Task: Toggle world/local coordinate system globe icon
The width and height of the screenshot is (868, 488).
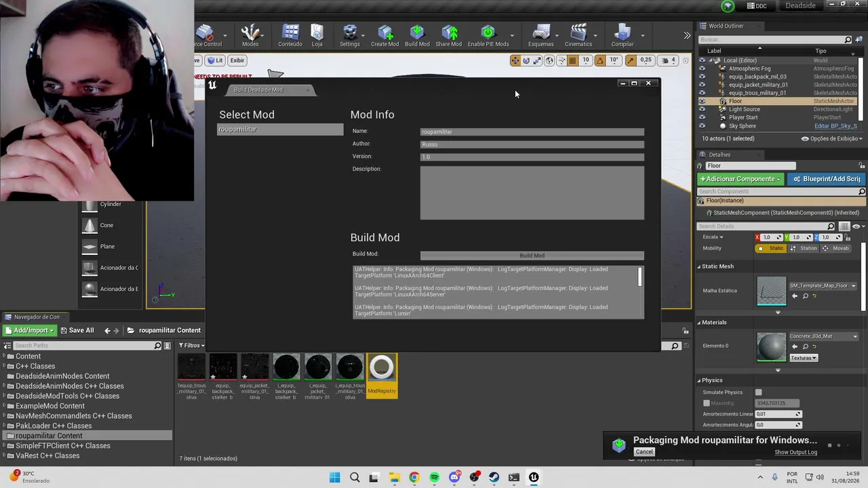Action: point(550,60)
